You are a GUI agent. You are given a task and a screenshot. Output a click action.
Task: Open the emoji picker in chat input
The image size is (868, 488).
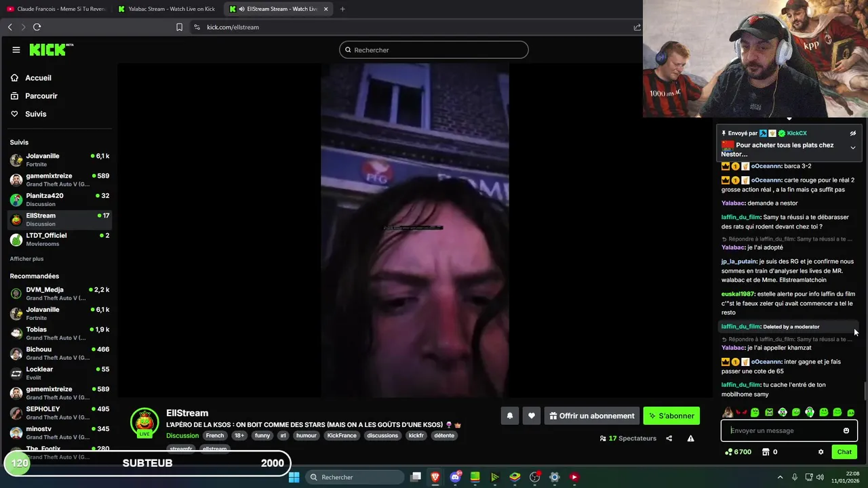coord(846,430)
